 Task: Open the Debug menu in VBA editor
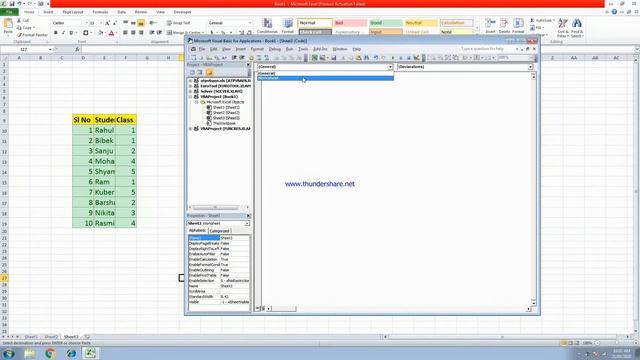[275, 49]
